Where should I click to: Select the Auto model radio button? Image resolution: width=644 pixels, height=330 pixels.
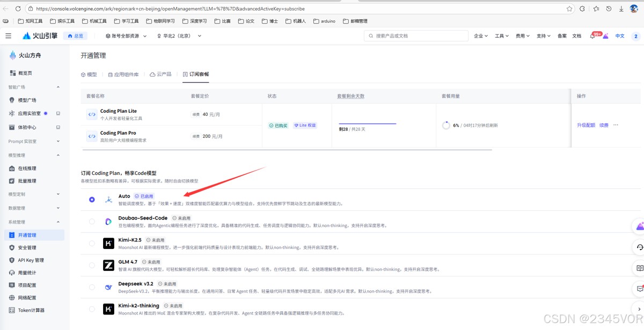pyautogui.click(x=92, y=200)
